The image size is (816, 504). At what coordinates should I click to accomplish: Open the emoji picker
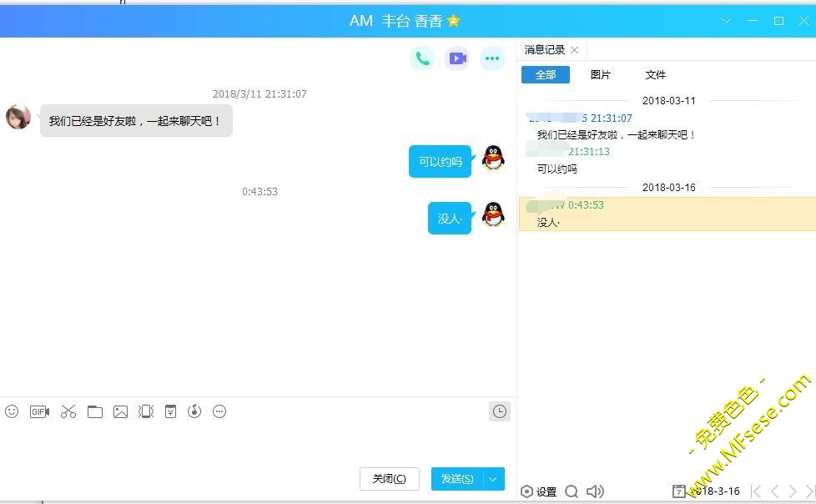12,411
